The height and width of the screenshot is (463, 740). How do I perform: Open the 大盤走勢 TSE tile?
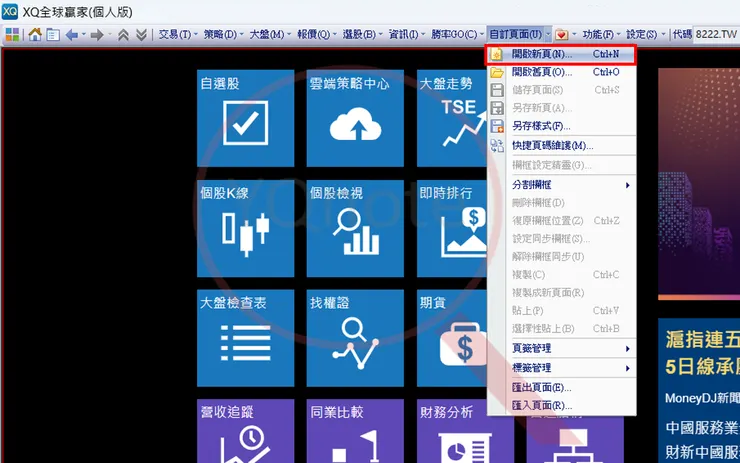(452, 118)
